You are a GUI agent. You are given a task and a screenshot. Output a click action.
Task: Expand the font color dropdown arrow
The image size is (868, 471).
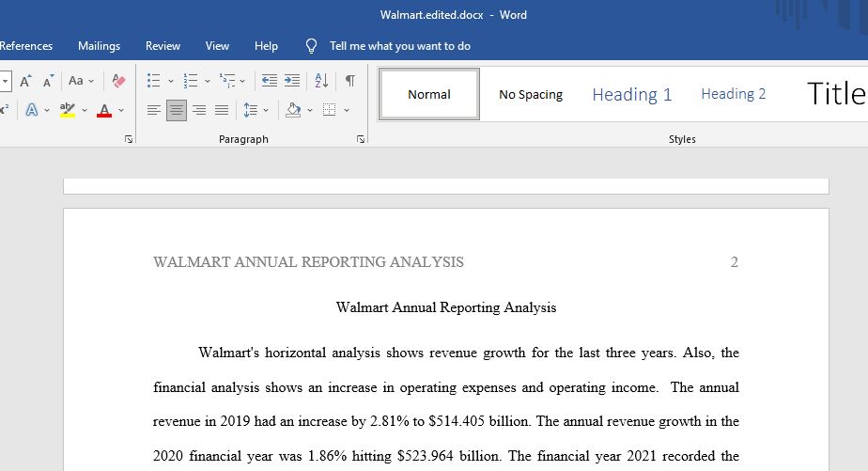(120, 110)
